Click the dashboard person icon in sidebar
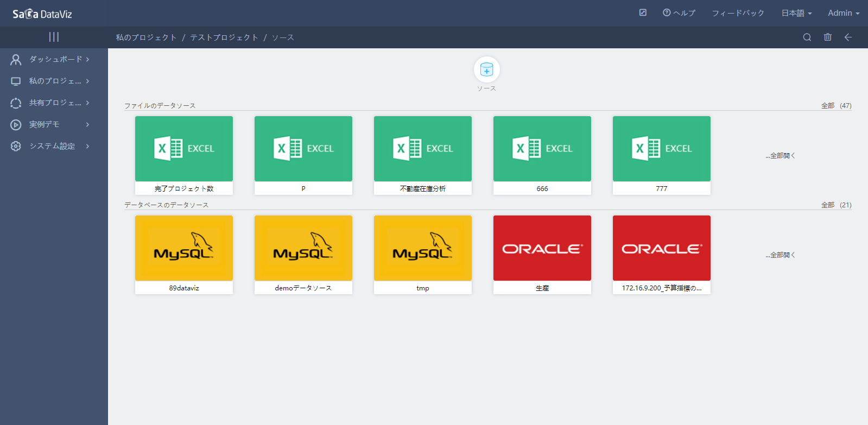 [16, 59]
